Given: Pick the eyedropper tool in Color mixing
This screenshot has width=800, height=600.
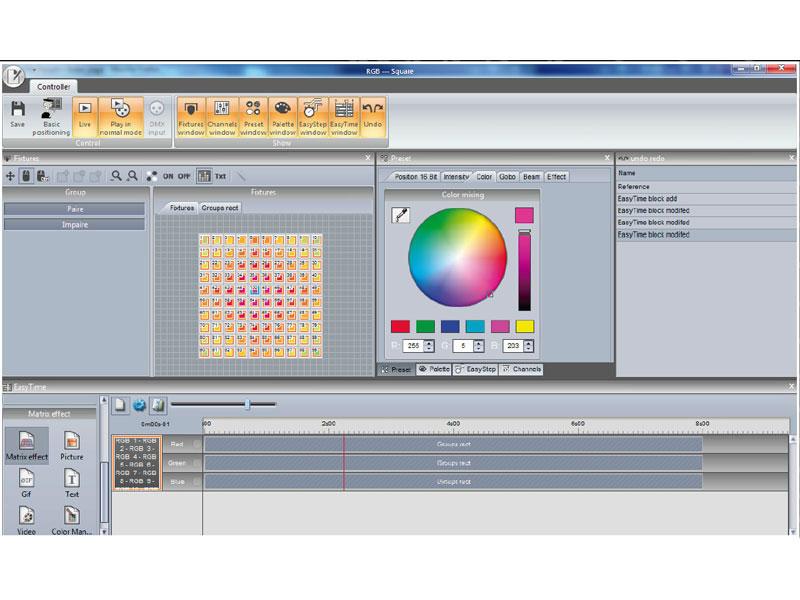Looking at the screenshot, I should coord(400,214).
